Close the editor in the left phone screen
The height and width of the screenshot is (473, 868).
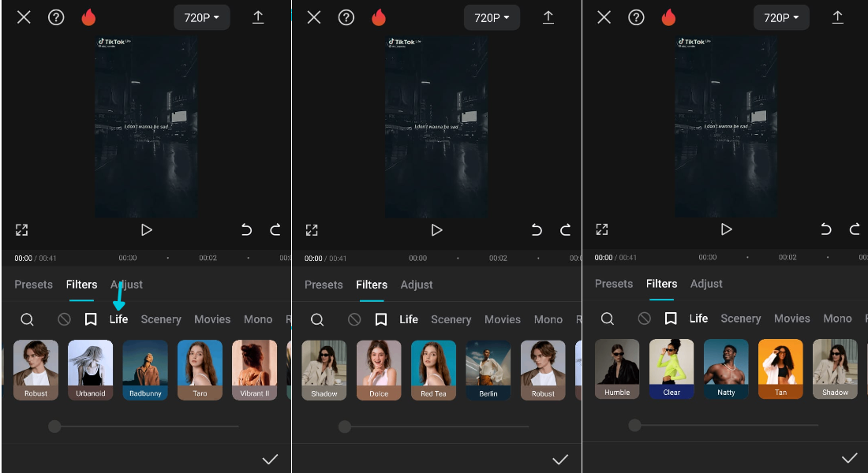[24, 17]
